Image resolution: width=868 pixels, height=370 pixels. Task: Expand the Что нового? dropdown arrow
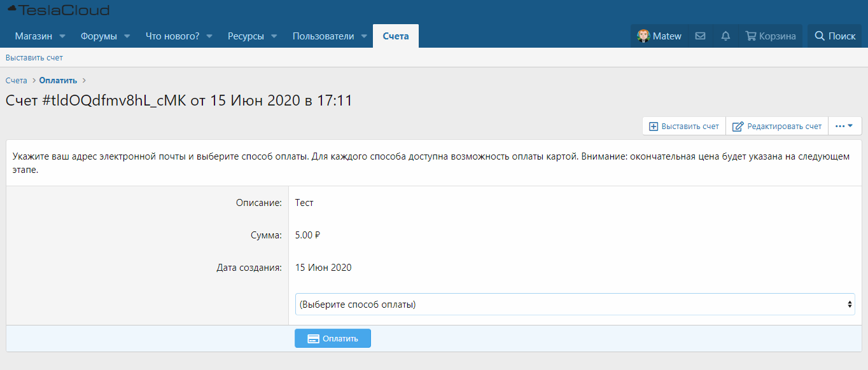(209, 36)
